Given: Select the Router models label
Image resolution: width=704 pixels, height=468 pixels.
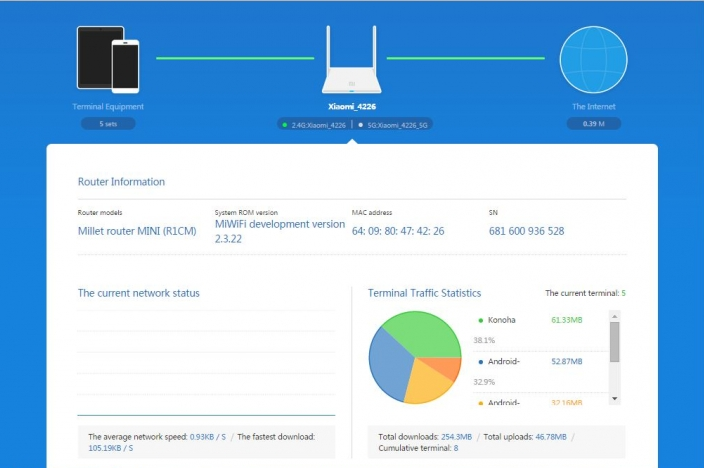Looking at the screenshot, I should 100,212.
